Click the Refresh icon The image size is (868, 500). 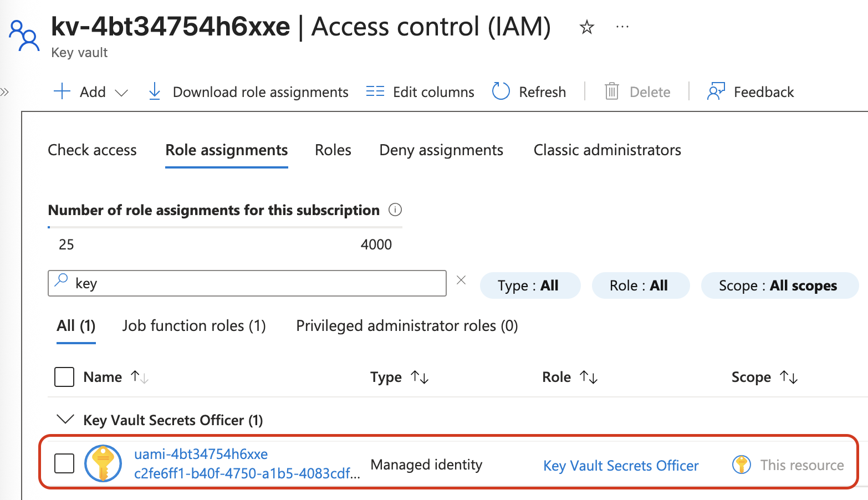point(501,91)
